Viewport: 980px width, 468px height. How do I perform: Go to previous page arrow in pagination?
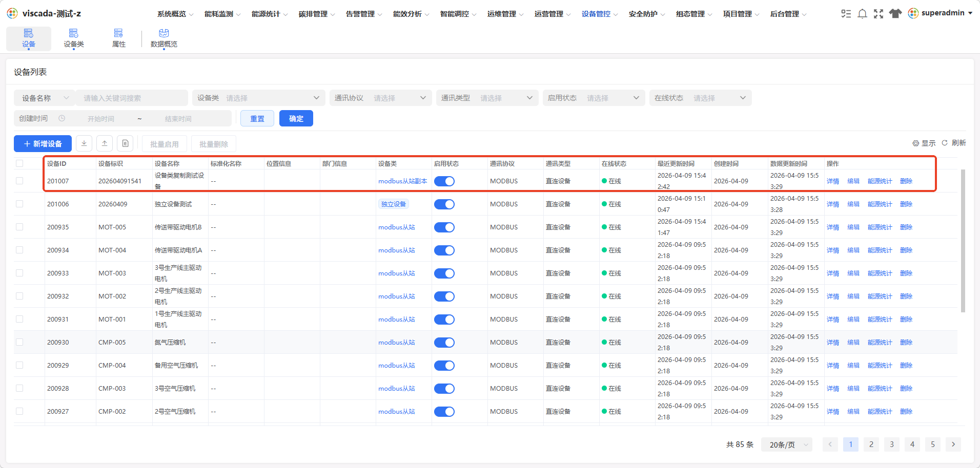[x=830, y=444]
